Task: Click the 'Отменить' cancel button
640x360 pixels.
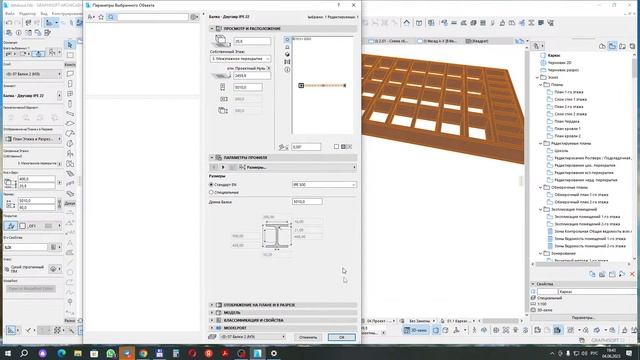Action: pyautogui.click(x=308, y=337)
